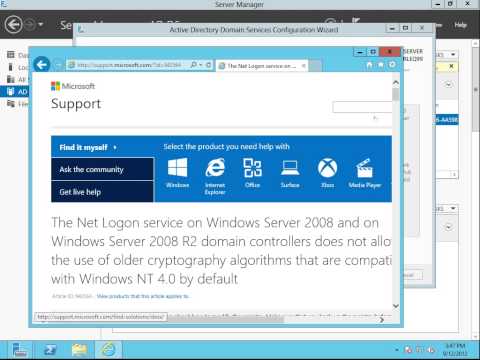The width and height of the screenshot is (480, 360).
Task: Open PowerShell from the taskbar
Action: pyautogui.click(x=51, y=350)
